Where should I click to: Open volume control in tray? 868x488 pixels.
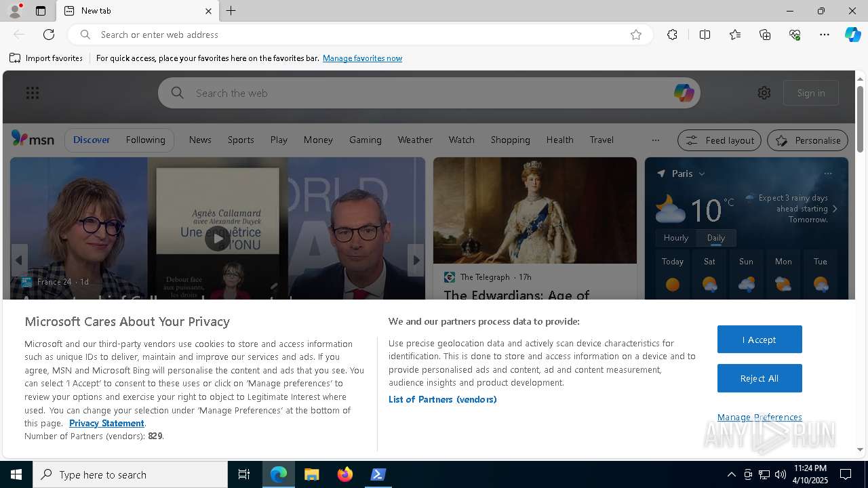point(780,474)
